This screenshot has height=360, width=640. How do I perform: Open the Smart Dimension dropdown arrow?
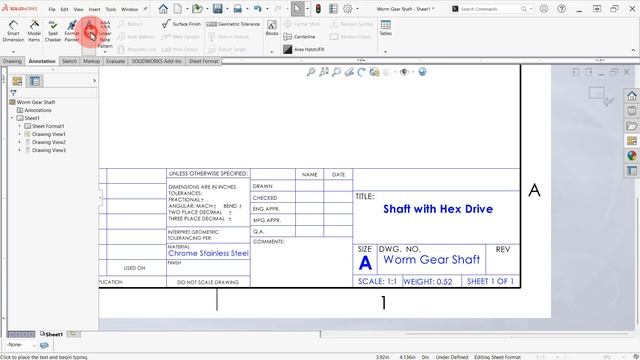pyautogui.click(x=13, y=52)
